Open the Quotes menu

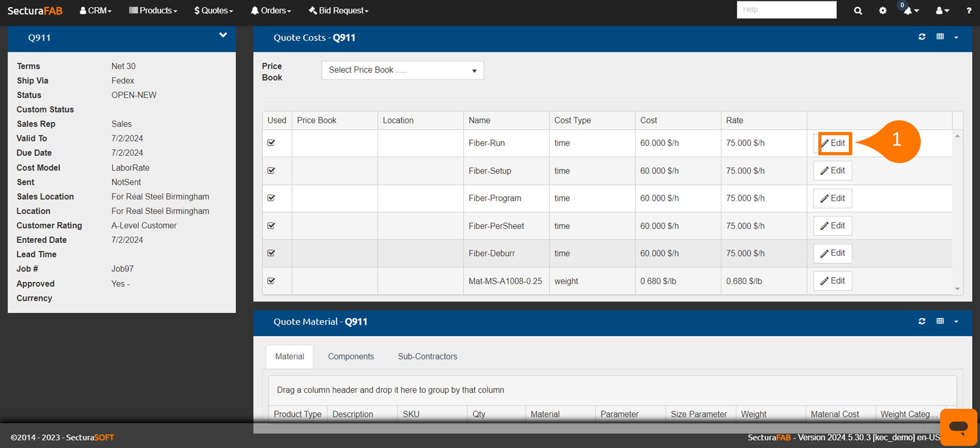click(213, 11)
